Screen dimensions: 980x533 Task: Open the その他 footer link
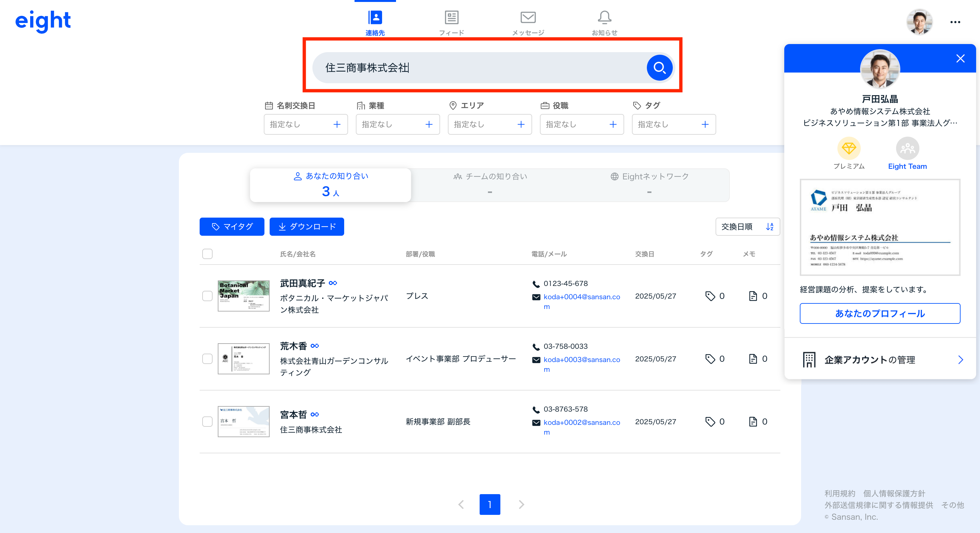tap(952, 505)
